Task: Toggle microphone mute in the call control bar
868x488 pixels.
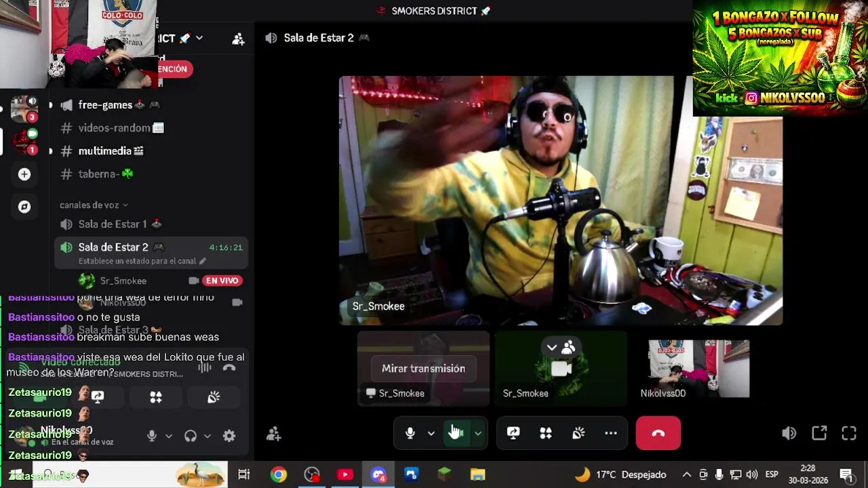Action: pos(410,433)
